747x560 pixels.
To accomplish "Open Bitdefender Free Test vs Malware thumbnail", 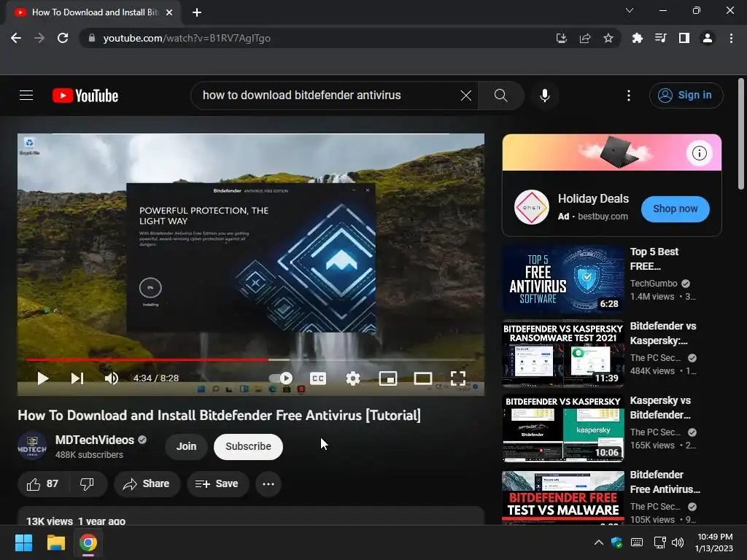I will [563, 497].
